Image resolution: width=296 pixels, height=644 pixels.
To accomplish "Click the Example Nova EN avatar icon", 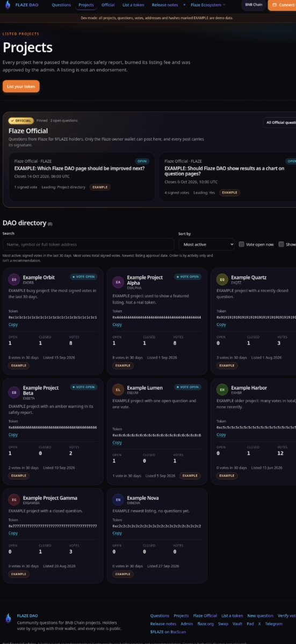I will (x=118, y=500).
